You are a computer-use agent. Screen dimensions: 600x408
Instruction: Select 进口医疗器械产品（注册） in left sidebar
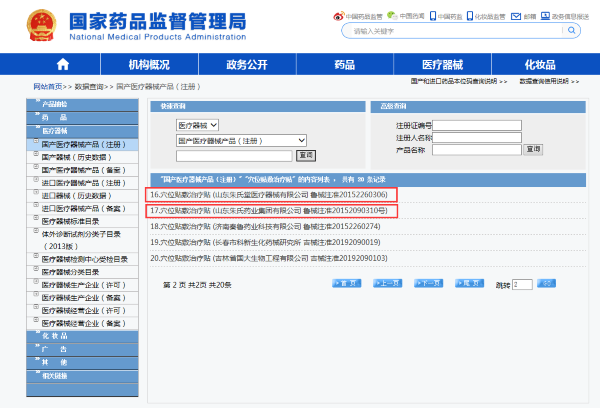[86, 183]
